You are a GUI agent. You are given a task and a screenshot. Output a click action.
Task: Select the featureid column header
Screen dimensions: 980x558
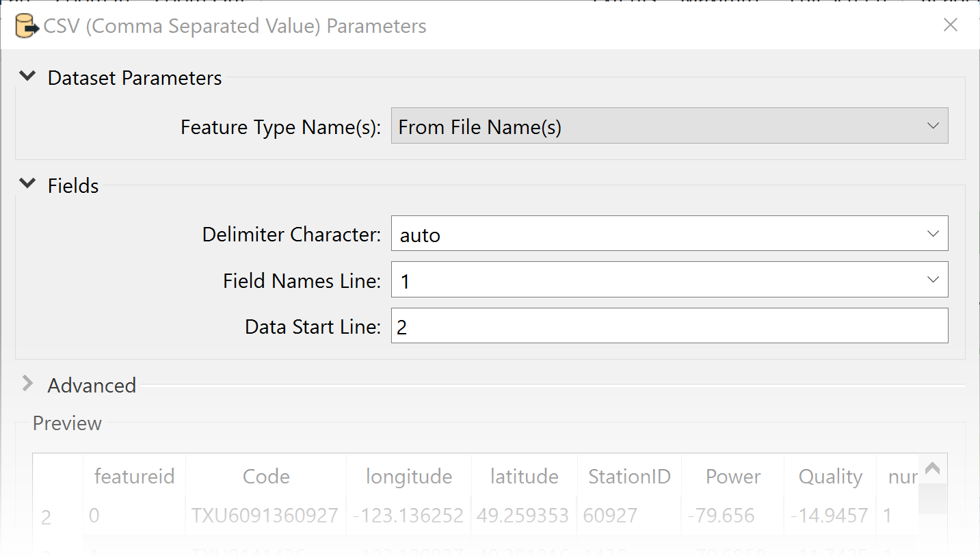134,477
